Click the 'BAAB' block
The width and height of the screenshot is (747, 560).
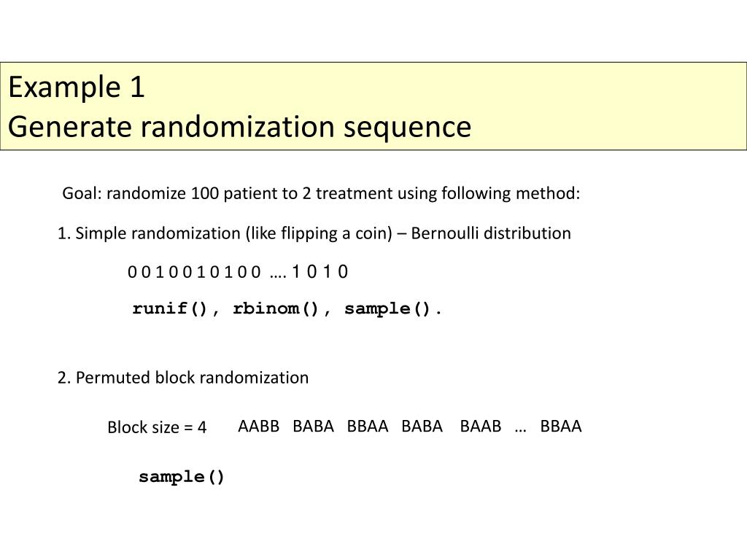point(481,426)
